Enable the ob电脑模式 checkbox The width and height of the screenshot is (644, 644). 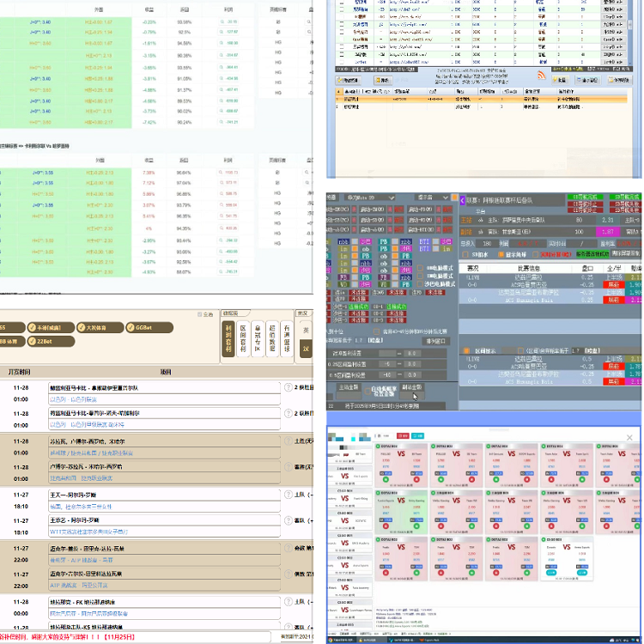pyautogui.click(x=420, y=268)
